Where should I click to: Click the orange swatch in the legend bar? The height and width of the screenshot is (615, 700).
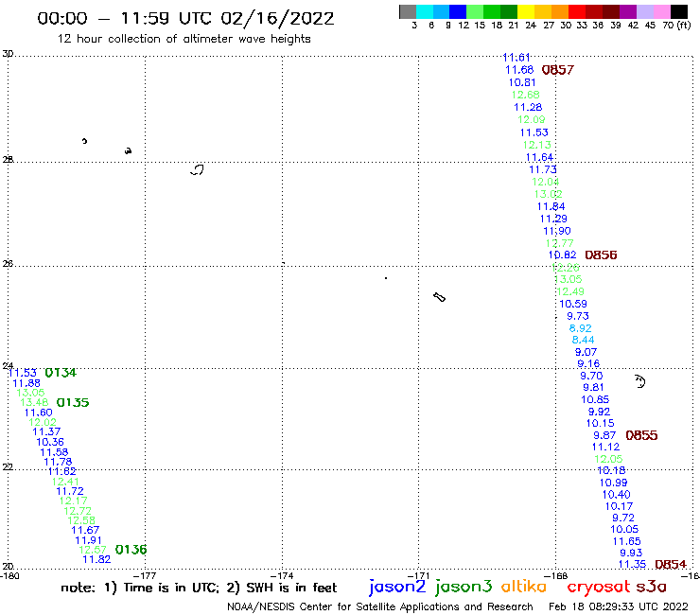pyautogui.click(x=560, y=11)
